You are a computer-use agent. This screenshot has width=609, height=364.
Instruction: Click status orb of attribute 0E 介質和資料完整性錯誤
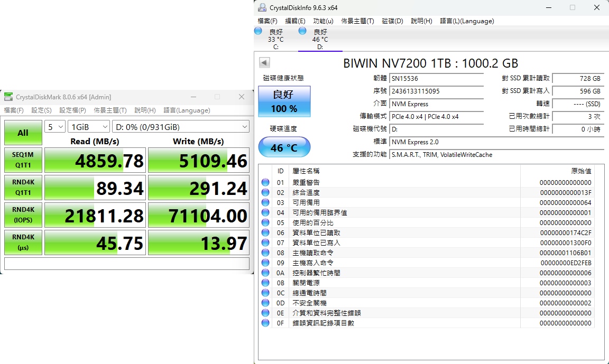(x=266, y=313)
